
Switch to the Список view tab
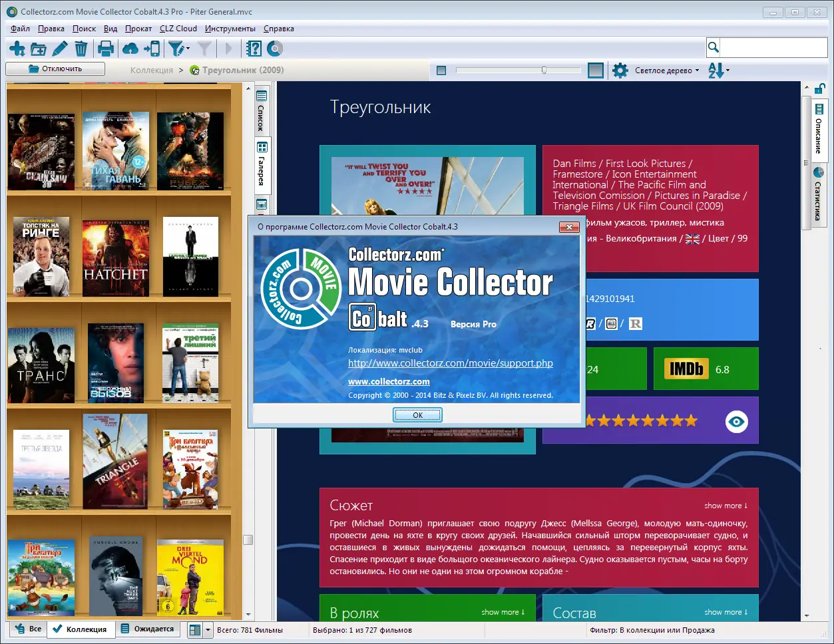[261, 110]
